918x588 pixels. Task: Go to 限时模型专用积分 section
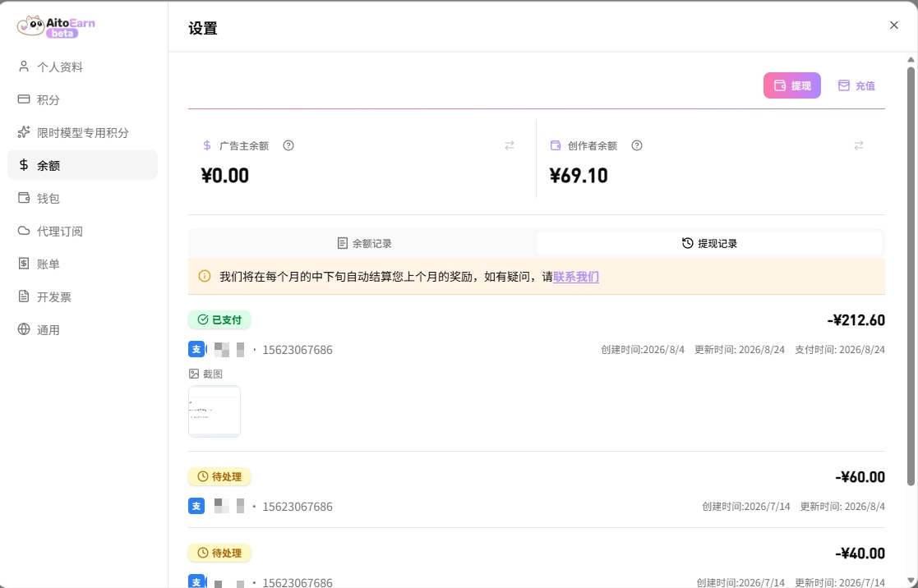click(x=82, y=132)
